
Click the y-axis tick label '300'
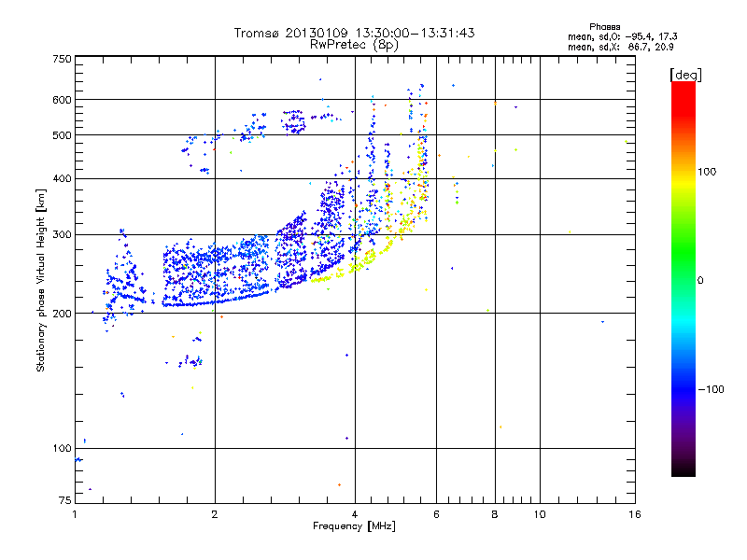[x=63, y=235]
